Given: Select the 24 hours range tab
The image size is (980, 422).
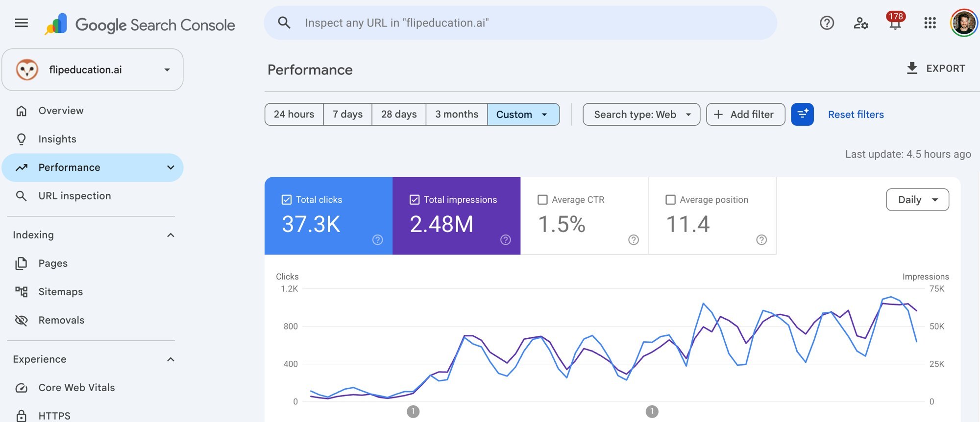Looking at the screenshot, I should click(x=294, y=115).
